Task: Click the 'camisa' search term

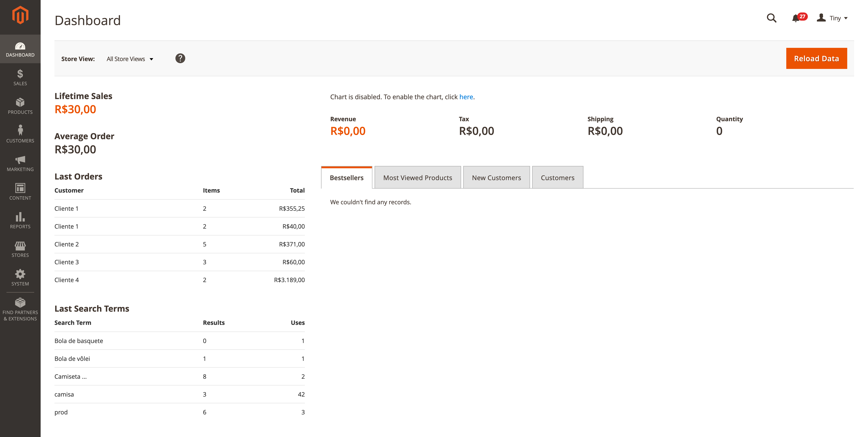Action: pos(64,394)
